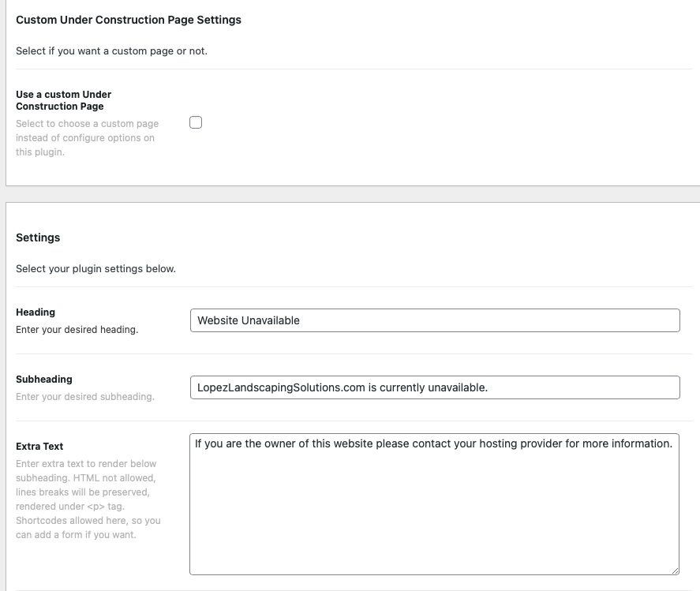
Task: Click the "Custom Under Construction Page Settings" title
Action: click(x=129, y=20)
